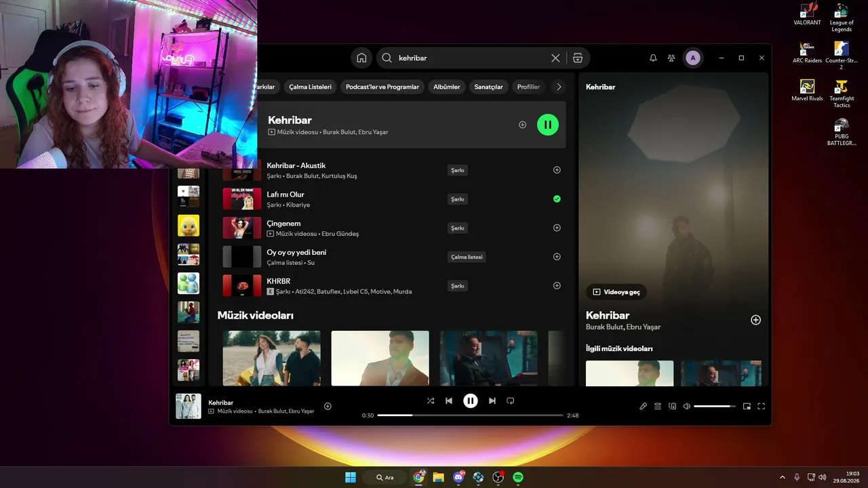868x488 pixels.
Task: Open the Browse icon in search bar
Action: coord(578,58)
